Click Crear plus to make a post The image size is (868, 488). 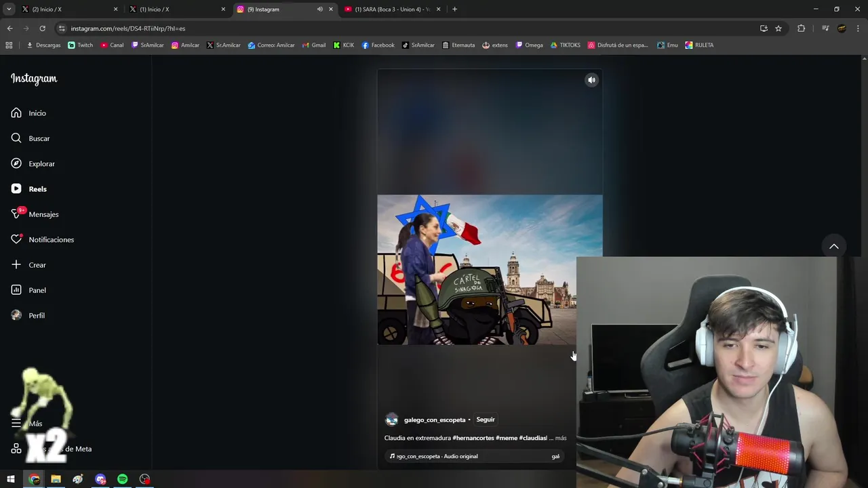click(x=28, y=265)
